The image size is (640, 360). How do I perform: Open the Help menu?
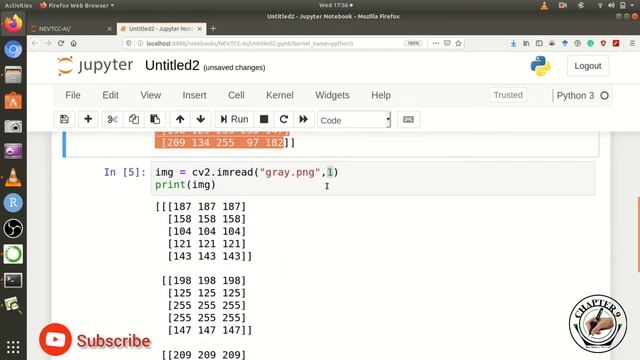click(381, 95)
